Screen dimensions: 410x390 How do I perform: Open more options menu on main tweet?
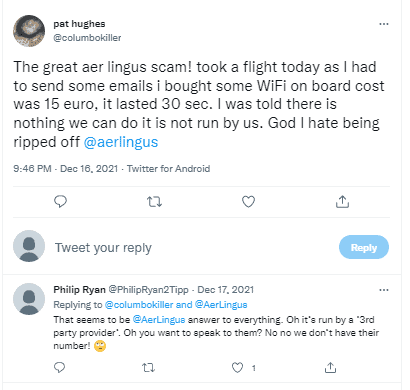[x=384, y=24]
